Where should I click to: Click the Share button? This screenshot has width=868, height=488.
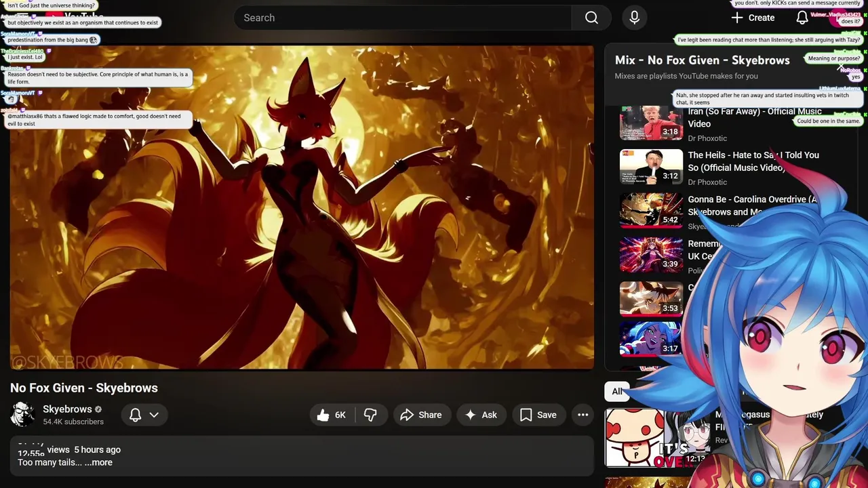(421, 415)
